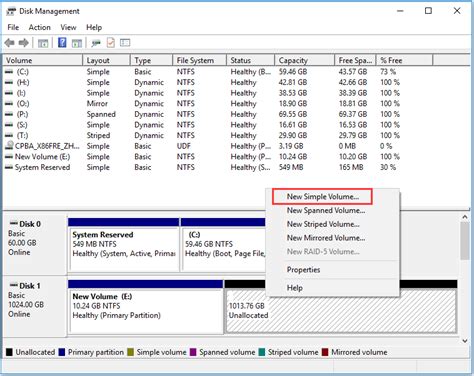Select Properties in the context menu
Viewport: 474px width, 376px height.
(x=303, y=270)
